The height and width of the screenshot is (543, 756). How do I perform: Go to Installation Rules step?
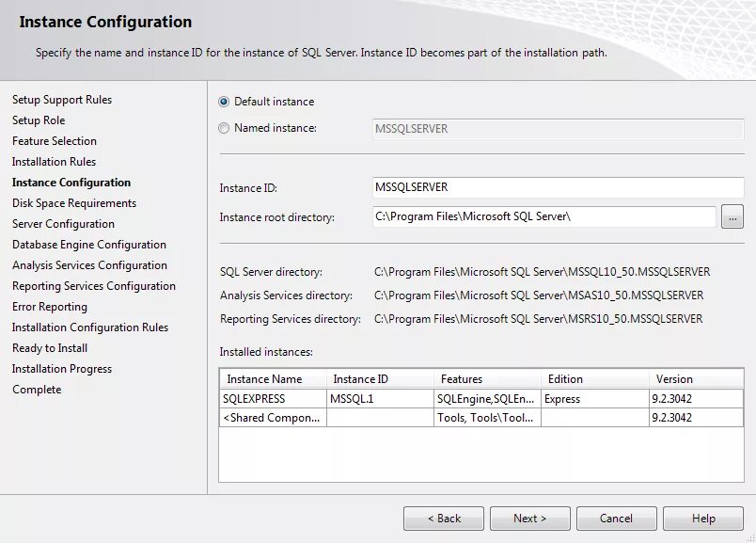[54, 162]
